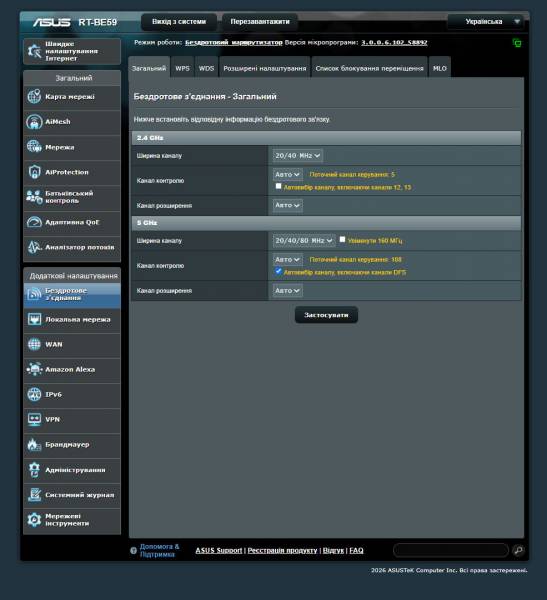Open the Amazon Alexa icon
Viewport: 547px width, 600px height.
pyautogui.click(x=34, y=369)
